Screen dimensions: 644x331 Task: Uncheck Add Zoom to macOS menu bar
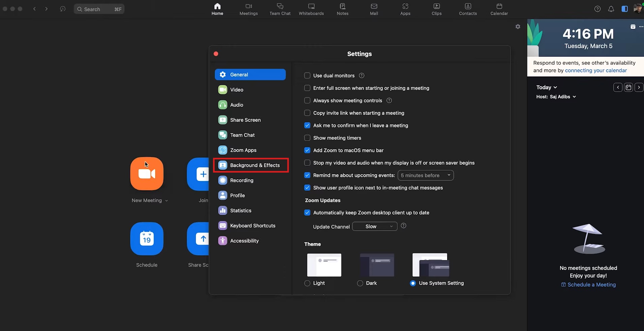[x=307, y=150]
